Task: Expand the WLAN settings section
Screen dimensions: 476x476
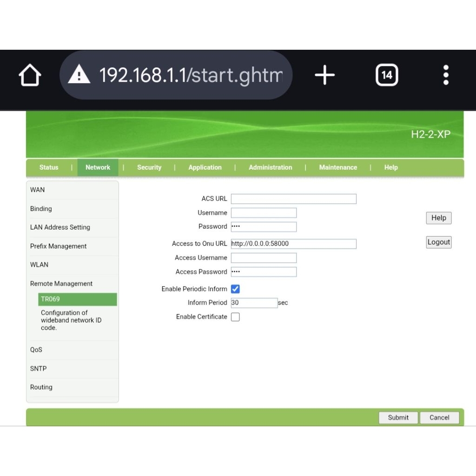Action: click(39, 264)
